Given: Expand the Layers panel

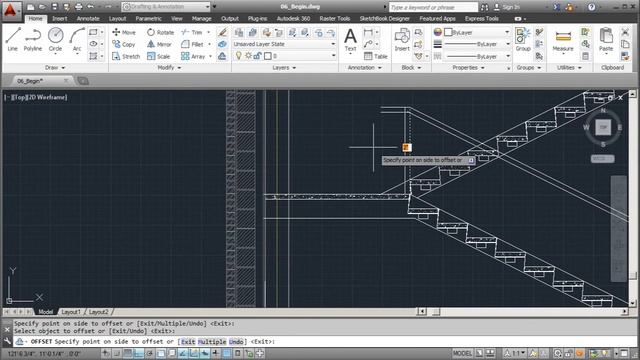Looking at the screenshot, I should tap(284, 68).
